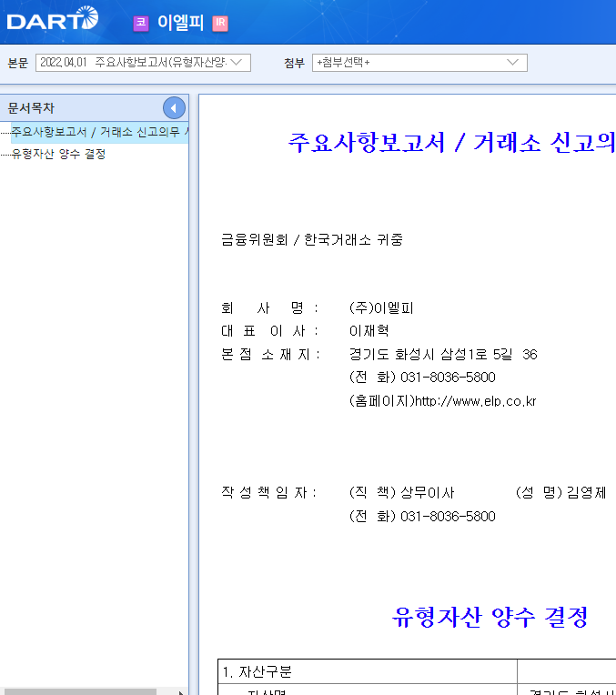Click the 회사명 label
The height and width of the screenshot is (695, 616).
tap(269, 308)
